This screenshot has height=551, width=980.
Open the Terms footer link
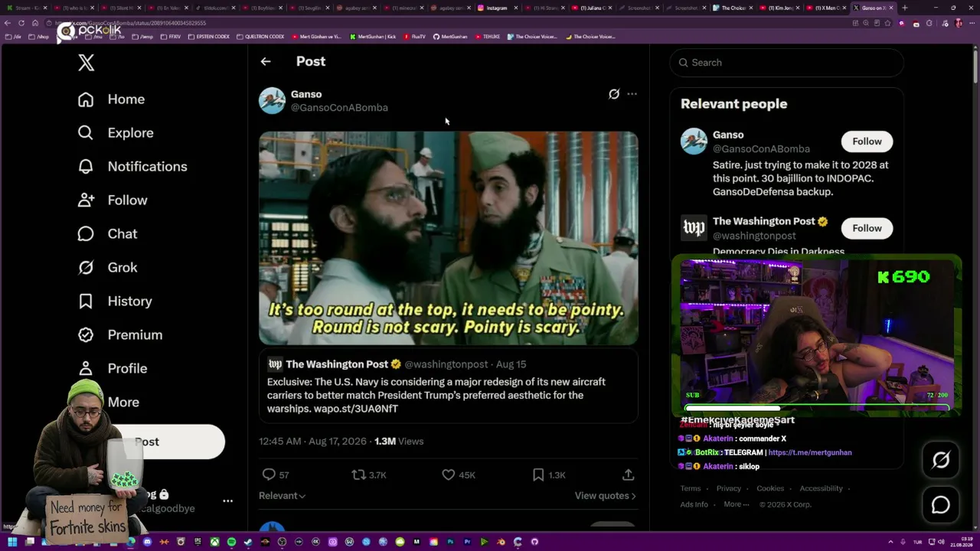pyautogui.click(x=691, y=488)
